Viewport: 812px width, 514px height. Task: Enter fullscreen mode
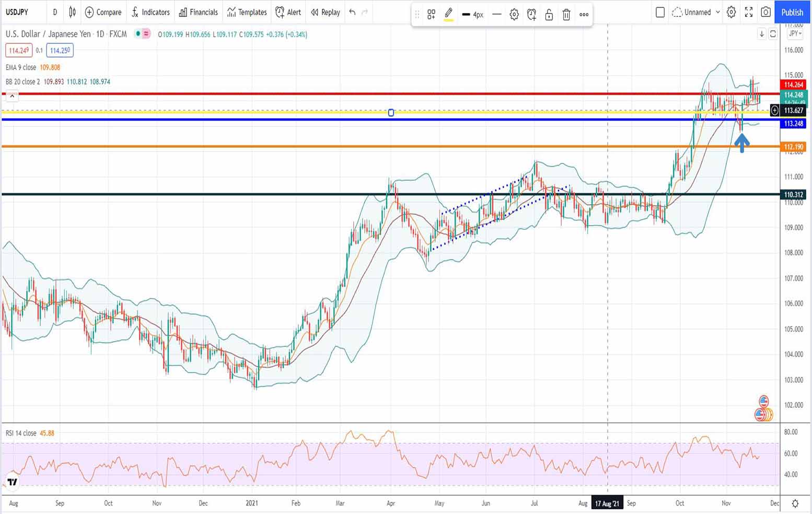748,12
